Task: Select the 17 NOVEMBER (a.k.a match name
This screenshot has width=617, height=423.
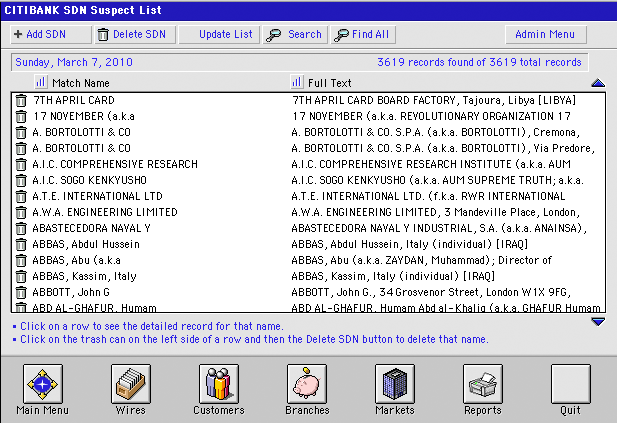Action: 84,116
